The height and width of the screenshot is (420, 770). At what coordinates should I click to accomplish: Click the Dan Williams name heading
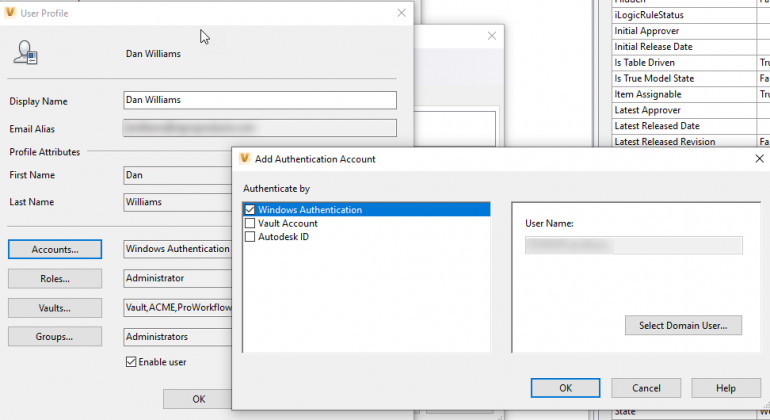tap(153, 54)
